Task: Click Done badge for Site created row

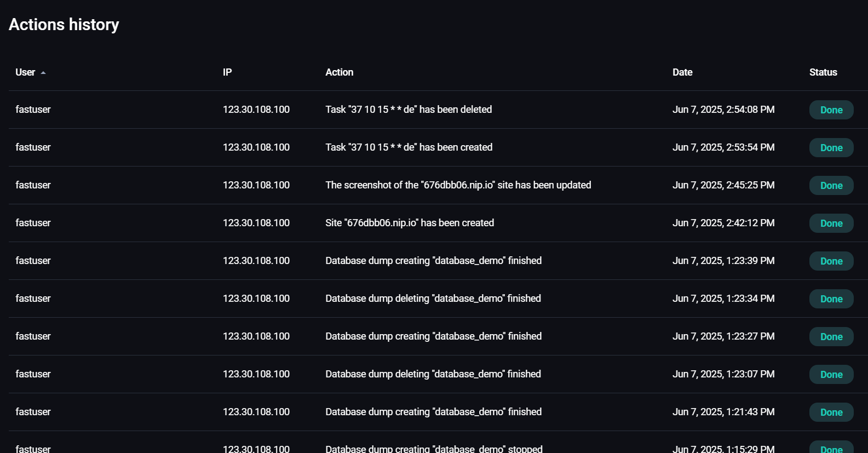Action: pos(831,223)
